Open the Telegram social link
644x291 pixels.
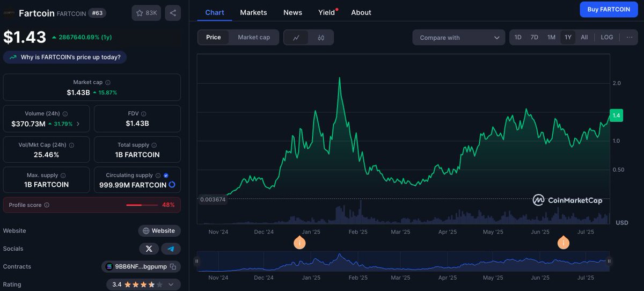click(171, 249)
